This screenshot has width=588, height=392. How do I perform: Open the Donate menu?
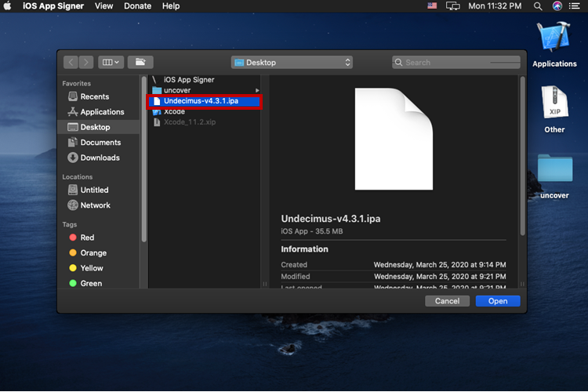pyautogui.click(x=138, y=6)
